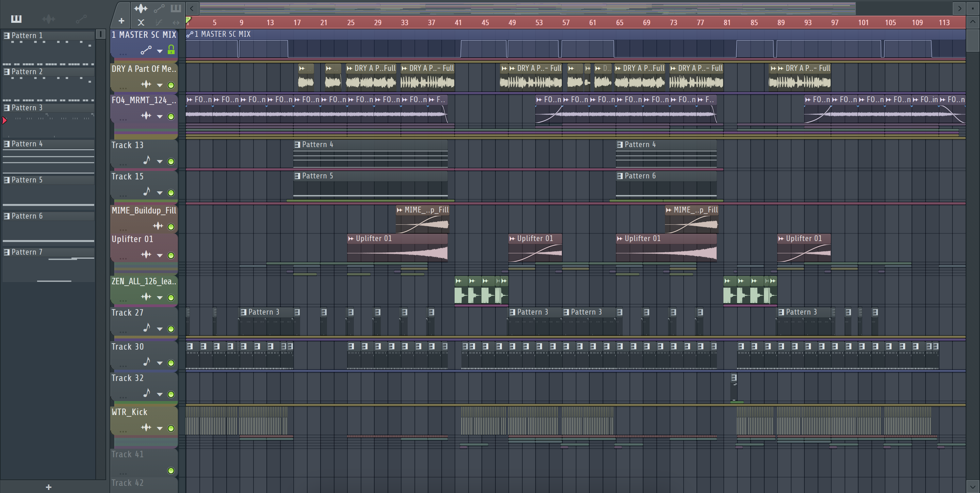Click the waveform icon on DRY A Part Of Me track
The height and width of the screenshot is (493, 980).
146,84
